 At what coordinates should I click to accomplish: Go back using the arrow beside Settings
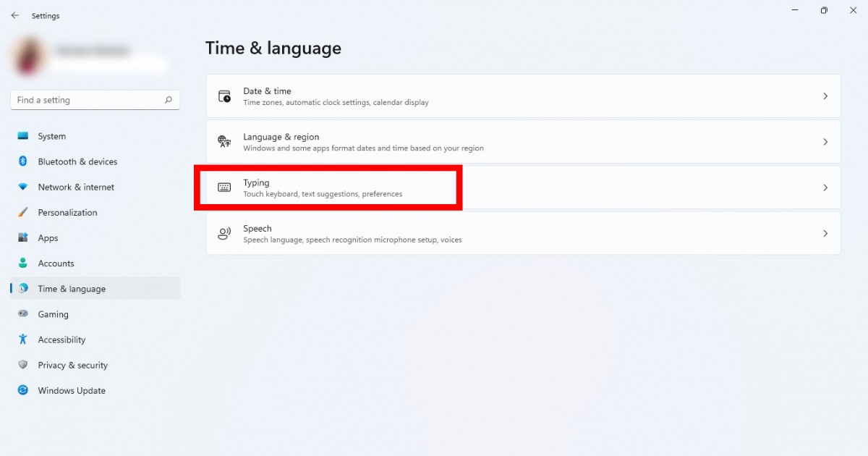pos(15,15)
